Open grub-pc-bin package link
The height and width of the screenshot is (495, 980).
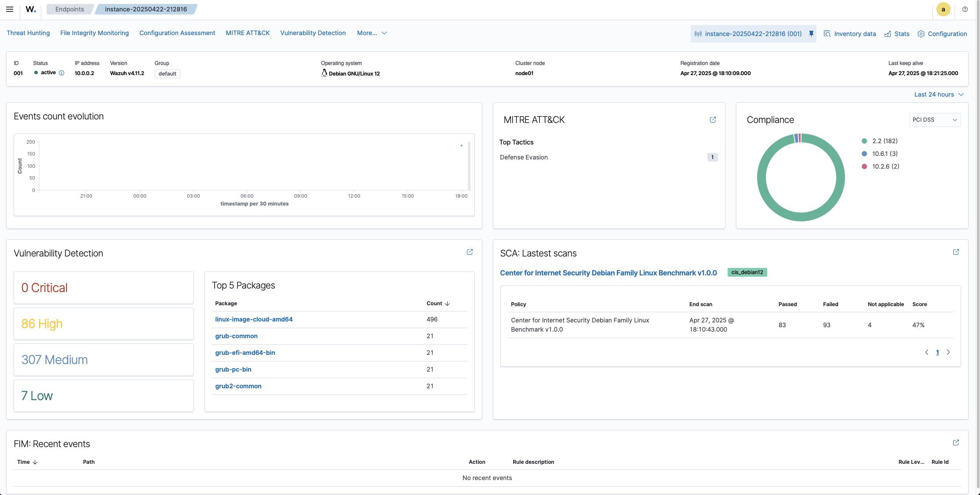(x=233, y=369)
